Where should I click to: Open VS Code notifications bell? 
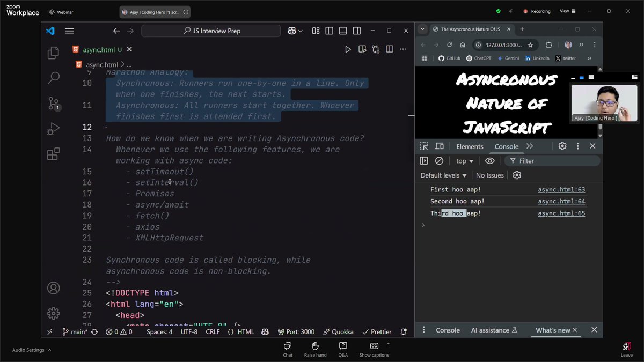(404, 331)
